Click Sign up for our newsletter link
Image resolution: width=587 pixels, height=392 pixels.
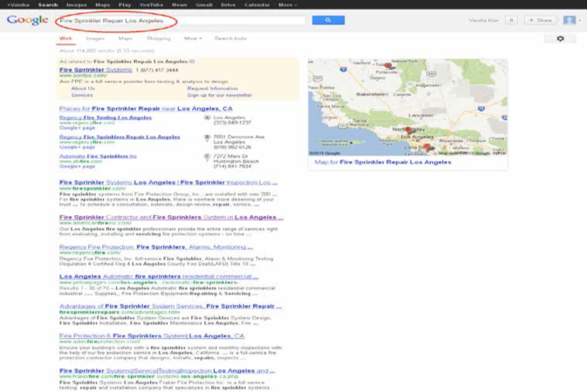pos(220,95)
